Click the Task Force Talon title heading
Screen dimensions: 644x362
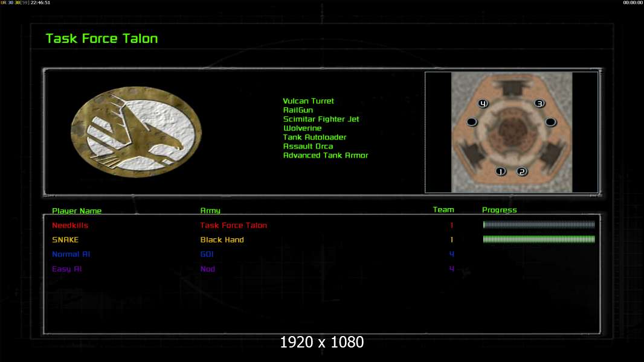pos(101,39)
